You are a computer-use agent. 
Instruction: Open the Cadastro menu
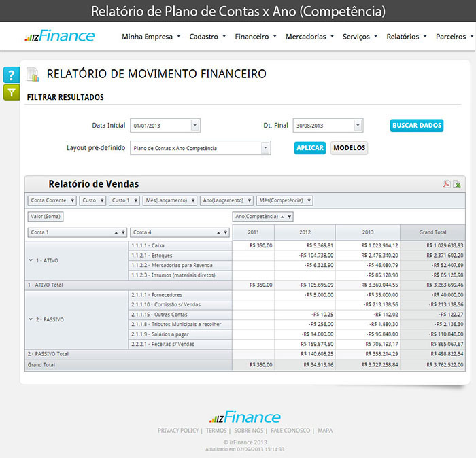[x=207, y=37]
